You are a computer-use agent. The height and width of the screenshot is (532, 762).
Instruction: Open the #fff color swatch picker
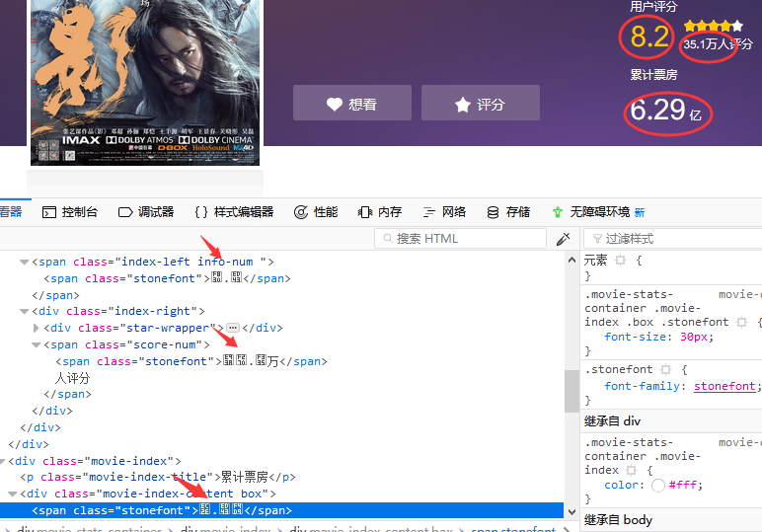[x=658, y=486]
